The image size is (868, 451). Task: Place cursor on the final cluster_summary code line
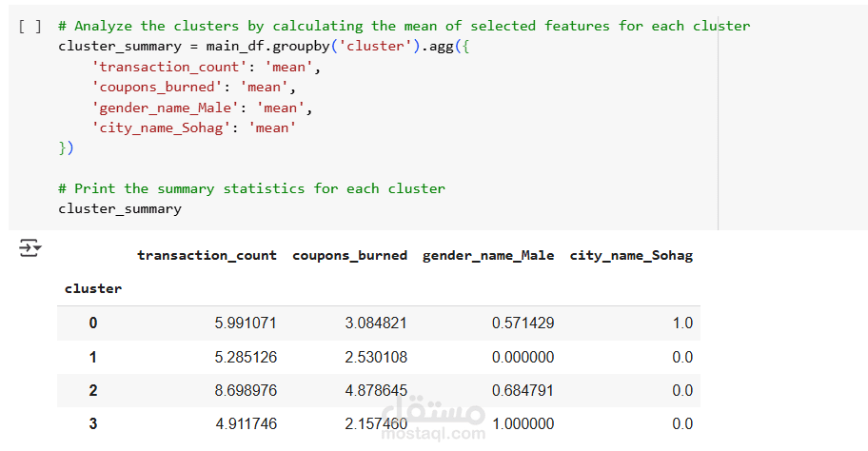[120, 208]
